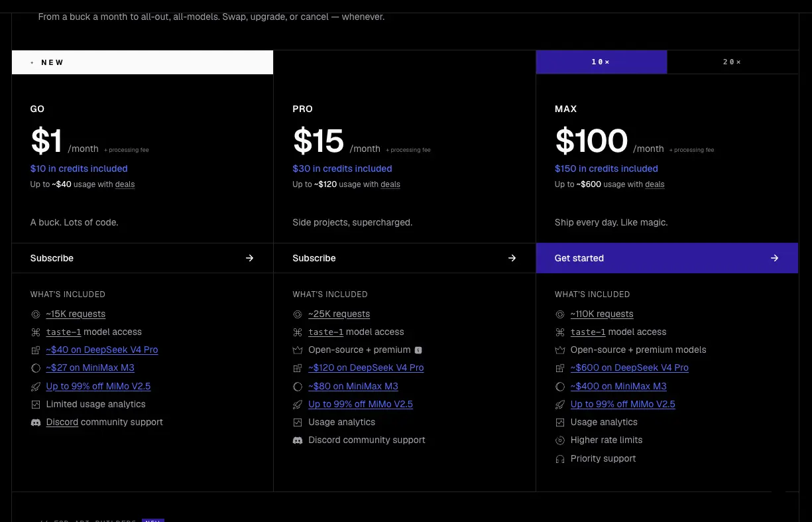Click taste-1 link in PRO plan
812x522 pixels.
(x=326, y=332)
